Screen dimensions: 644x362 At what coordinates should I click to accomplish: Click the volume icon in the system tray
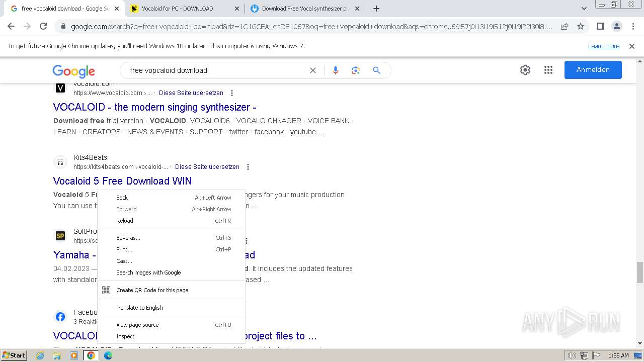tap(572, 355)
